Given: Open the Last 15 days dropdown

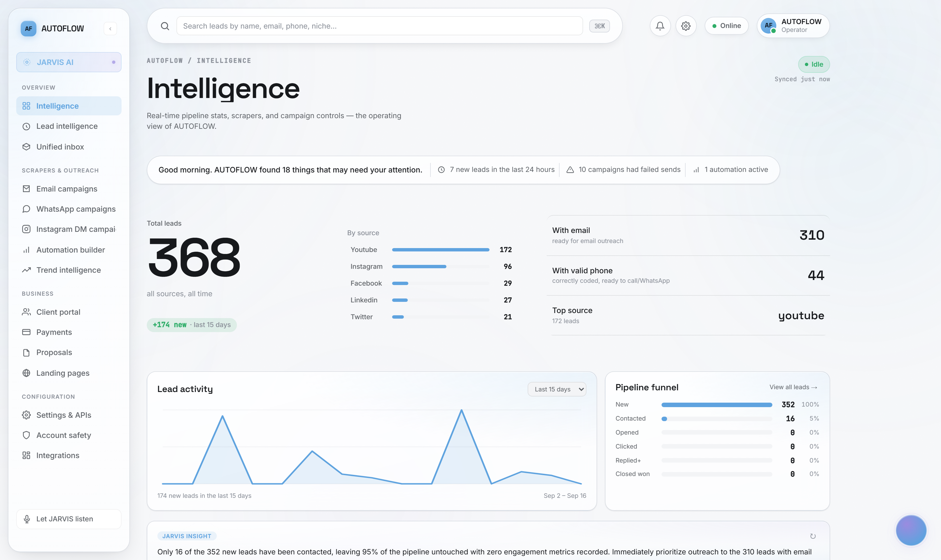Looking at the screenshot, I should point(557,389).
